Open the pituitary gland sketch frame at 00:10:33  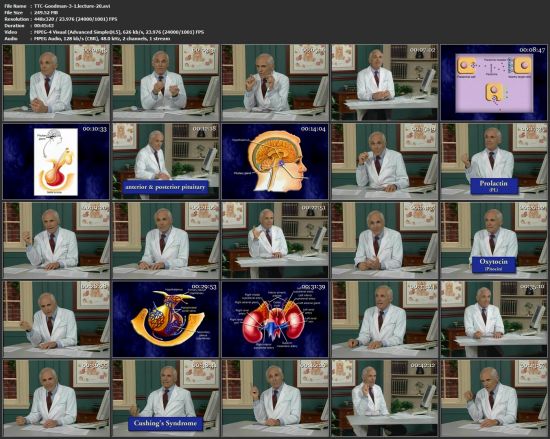tap(56, 161)
